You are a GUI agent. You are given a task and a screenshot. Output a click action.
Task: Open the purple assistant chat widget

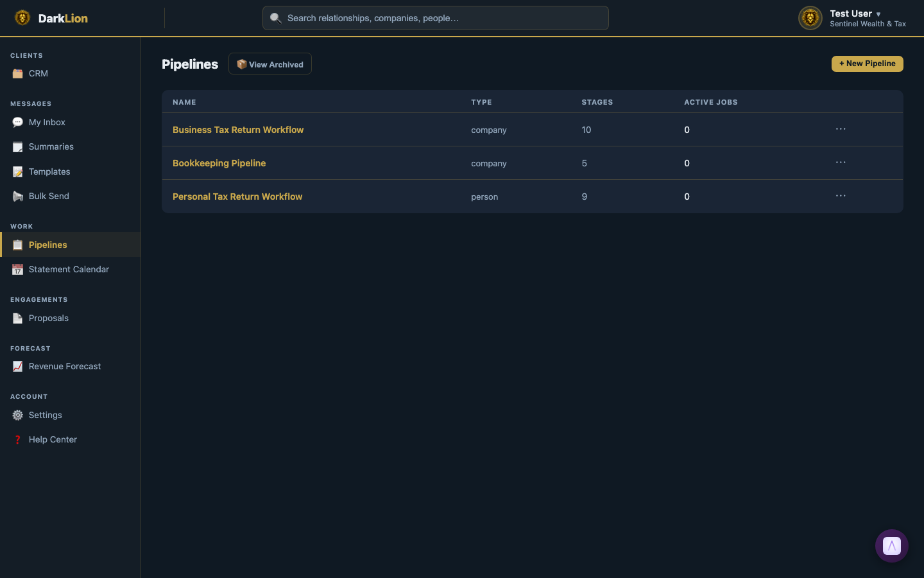(x=892, y=546)
